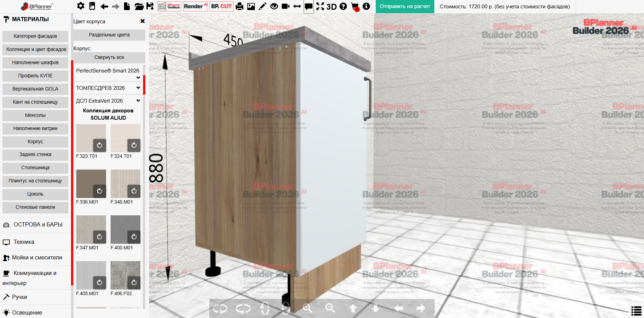
Task: Expand 'Мойки и смесители' section
Action: [x=35, y=258]
